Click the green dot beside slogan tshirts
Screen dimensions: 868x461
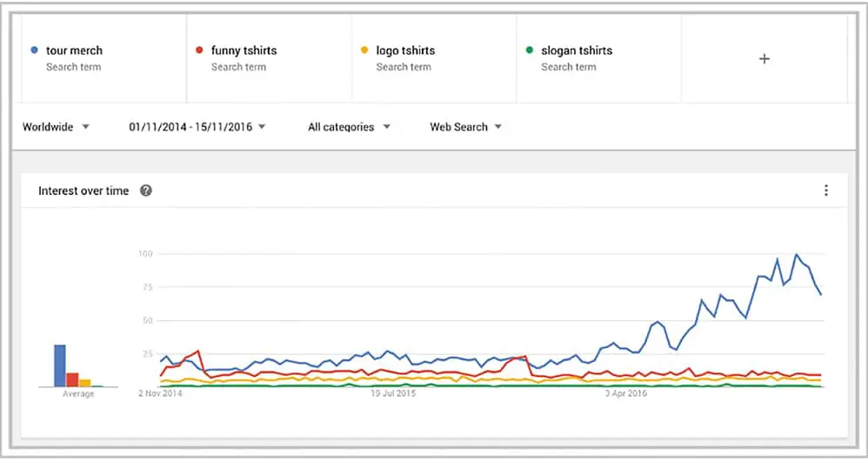(529, 50)
